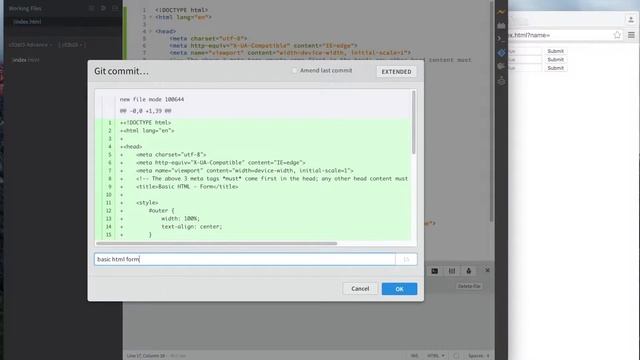Focus the commit message input field
Viewport: 640px width, 360px height.
(244, 259)
